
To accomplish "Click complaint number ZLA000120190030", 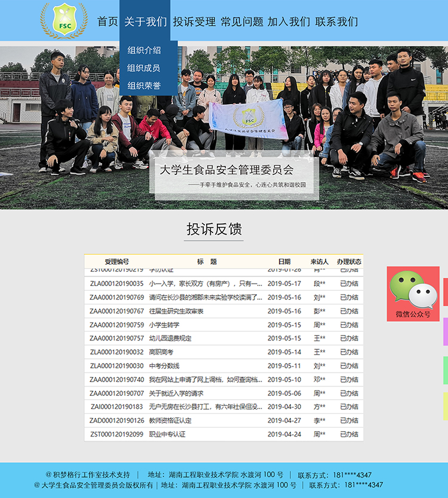I will pos(117,366).
